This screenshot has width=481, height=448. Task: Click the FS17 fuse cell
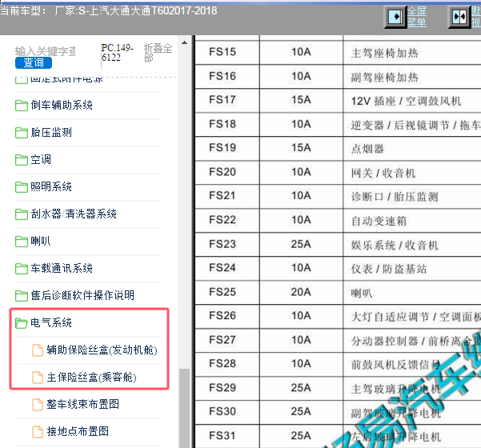[x=227, y=100]
